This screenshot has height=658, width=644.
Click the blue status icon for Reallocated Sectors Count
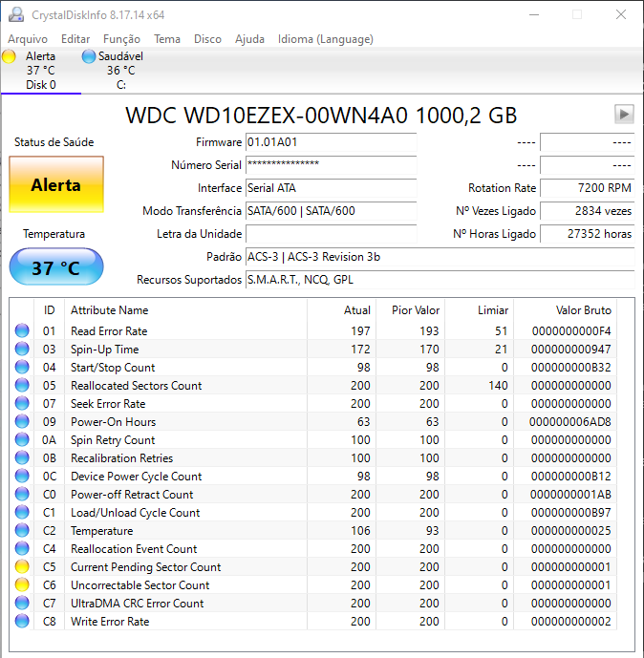(22, 385)
